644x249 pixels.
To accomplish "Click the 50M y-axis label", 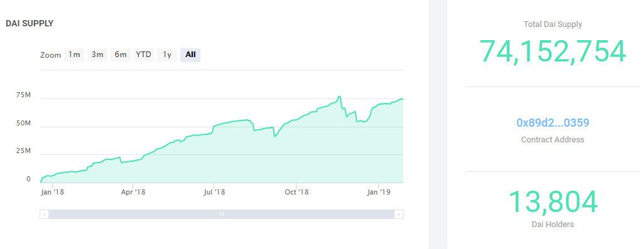I will tap(23, 124).
